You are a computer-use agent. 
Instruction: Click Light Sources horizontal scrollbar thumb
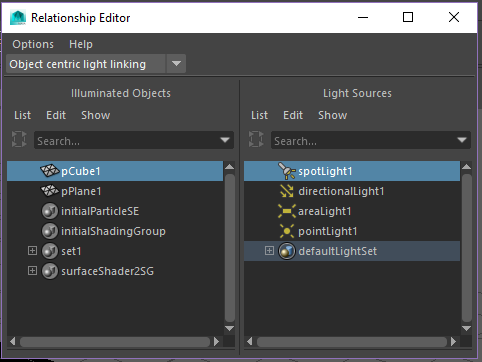pos(352,342)
